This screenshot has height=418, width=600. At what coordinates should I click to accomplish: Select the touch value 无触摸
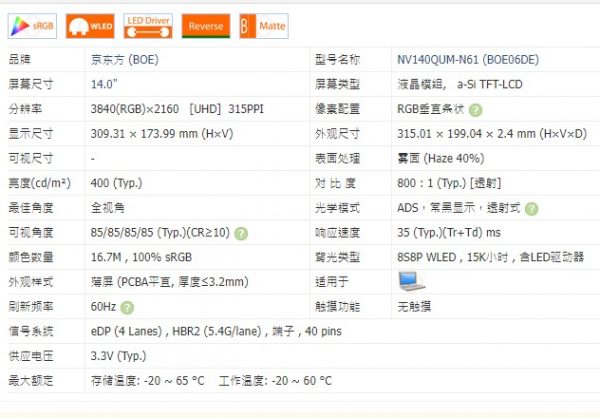pyautogui.click(x=414, y=307)
